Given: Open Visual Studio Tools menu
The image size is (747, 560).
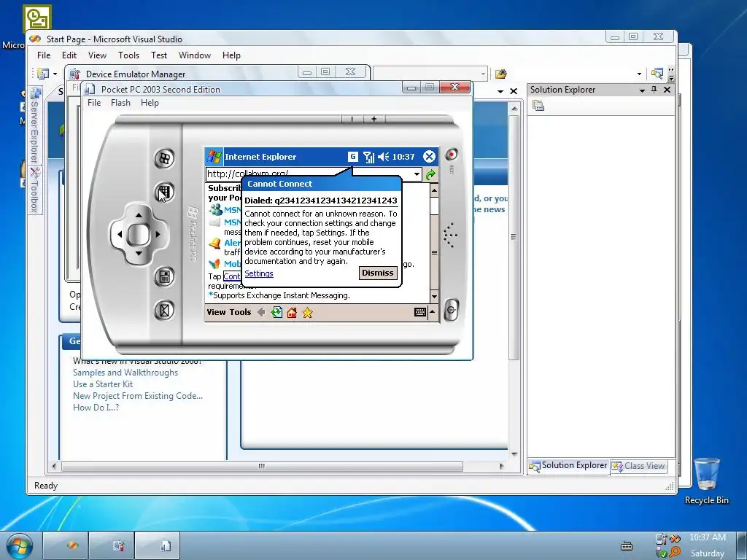Looking at the screenshot, I should (x=128, y=55).
